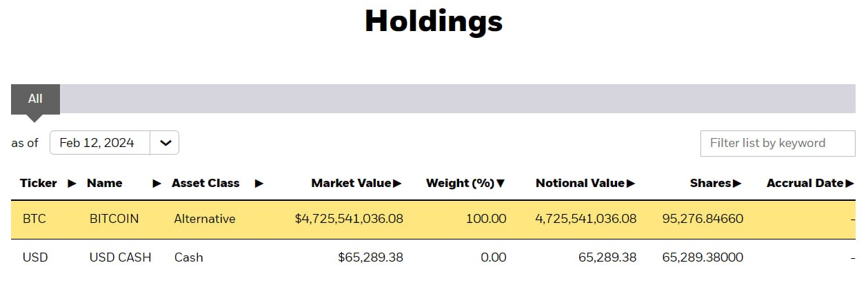Click the Notional Value header label

point(580,184)
